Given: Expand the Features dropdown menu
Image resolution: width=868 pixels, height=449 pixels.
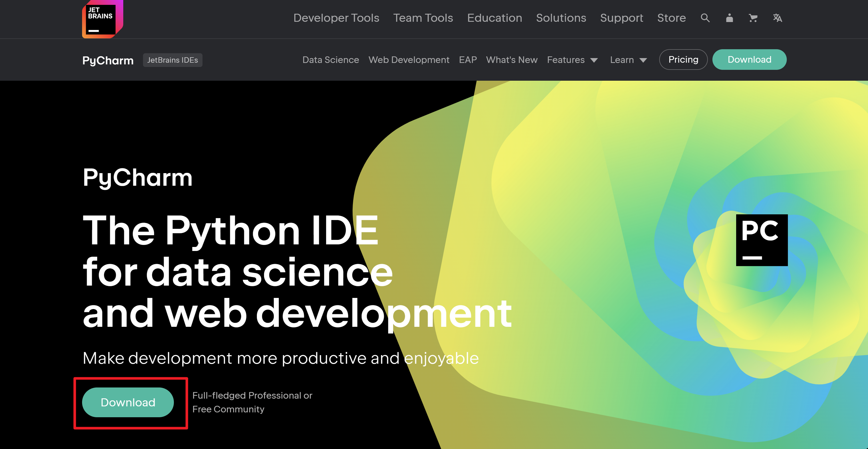Looking at the screenshot, I should [572, 60].
